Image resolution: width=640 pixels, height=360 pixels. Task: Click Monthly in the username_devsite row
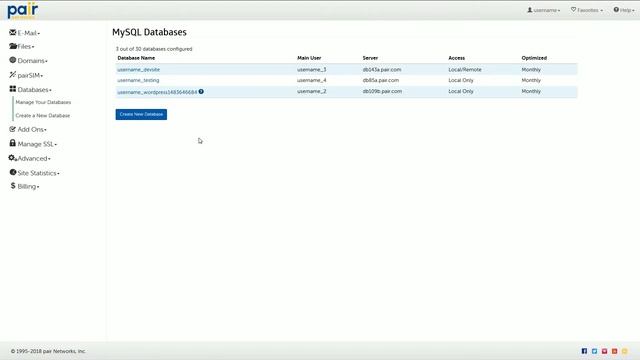pos(531,70)
